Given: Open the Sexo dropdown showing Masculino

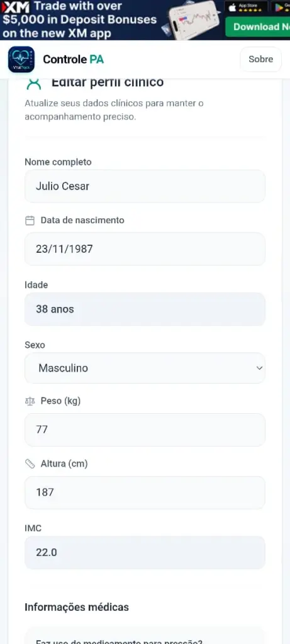Looking at the screenshot, I should [145, 368].
